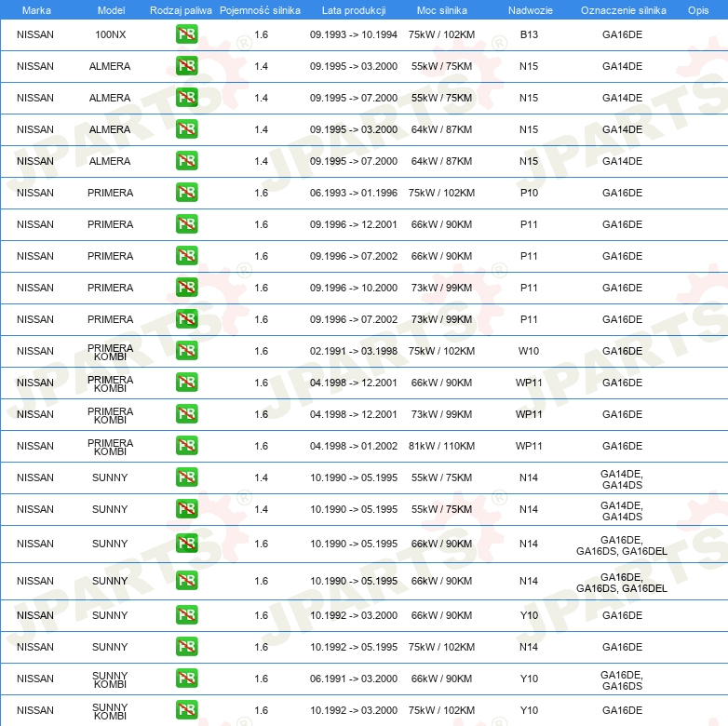Select the B13 body code cell
Screen dimensions: 728x726
529,34
